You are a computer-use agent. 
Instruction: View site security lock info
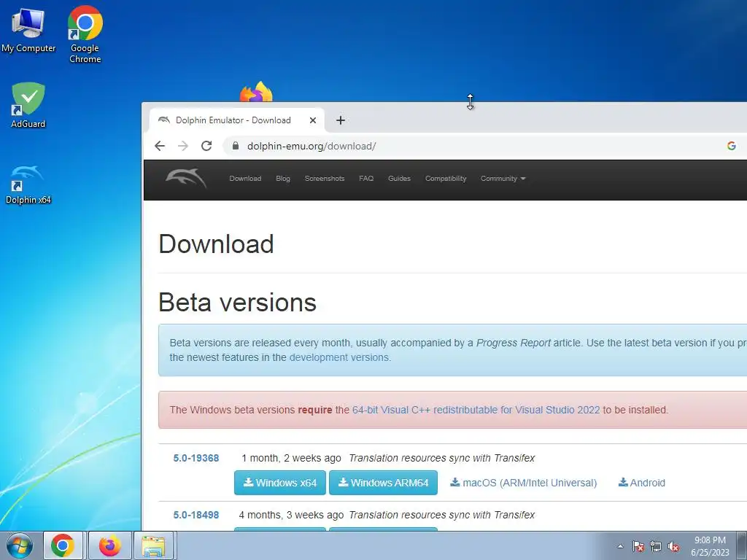(236, 146)
